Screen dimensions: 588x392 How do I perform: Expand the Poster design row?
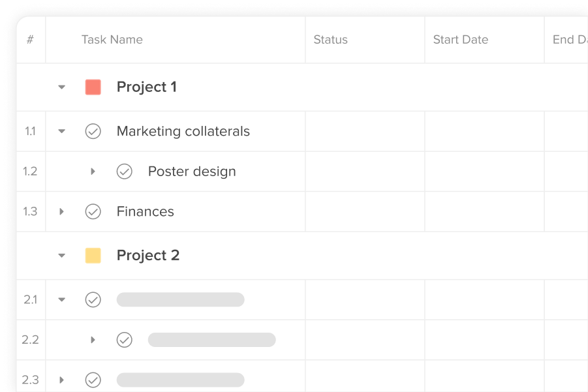[93, 172]
